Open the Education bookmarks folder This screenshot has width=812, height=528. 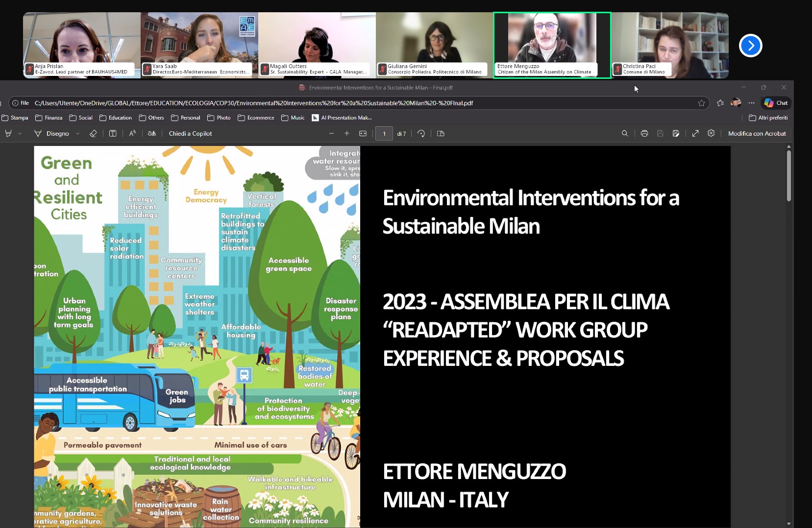click(x=116, y=118)
